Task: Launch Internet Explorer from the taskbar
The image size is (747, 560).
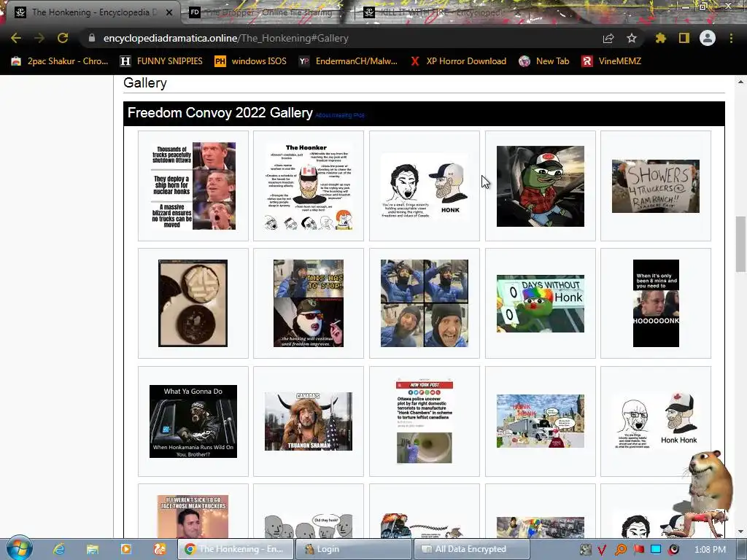Action: [59, 549]
